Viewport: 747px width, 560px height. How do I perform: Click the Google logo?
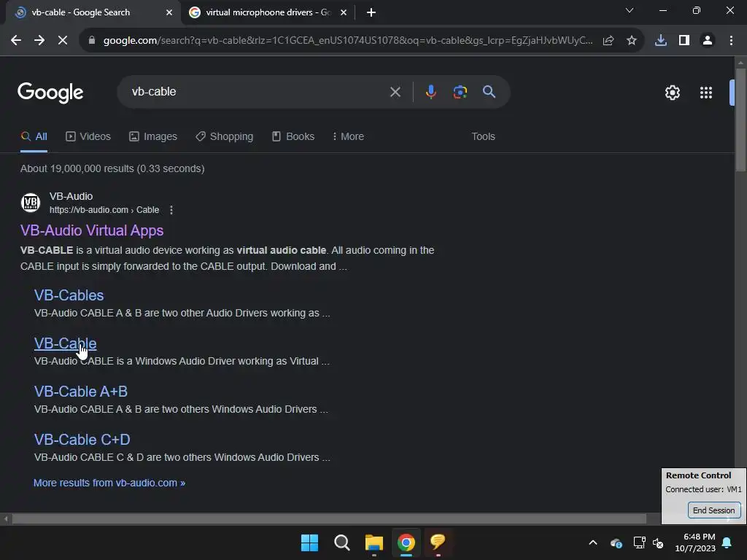point(50,93)
